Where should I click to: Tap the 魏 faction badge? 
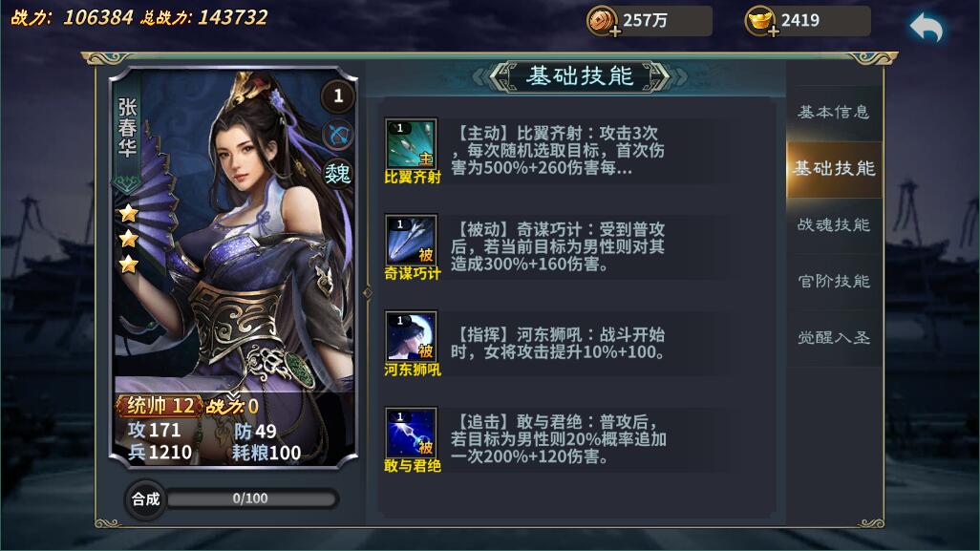coord(338,173)
